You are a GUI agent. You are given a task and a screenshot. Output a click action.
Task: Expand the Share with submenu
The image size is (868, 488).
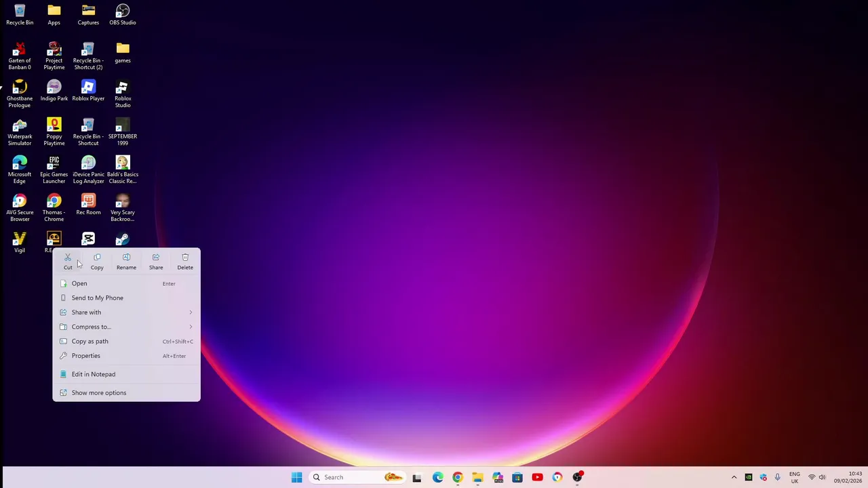[126, 312]
